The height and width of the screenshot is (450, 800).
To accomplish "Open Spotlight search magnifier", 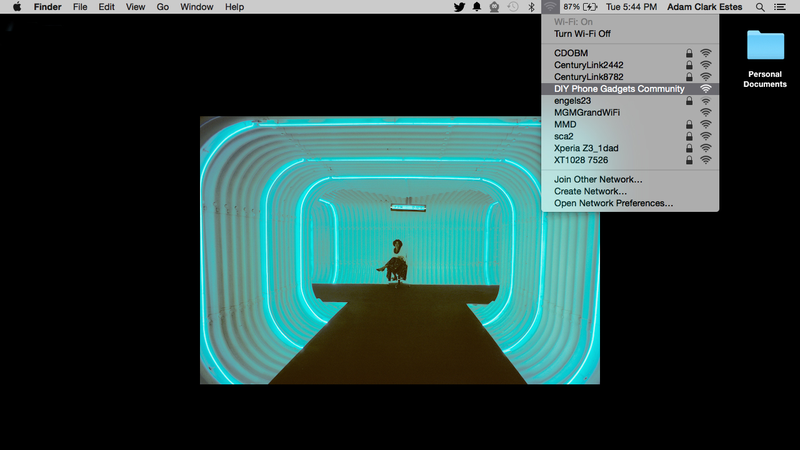I will 760,7.
